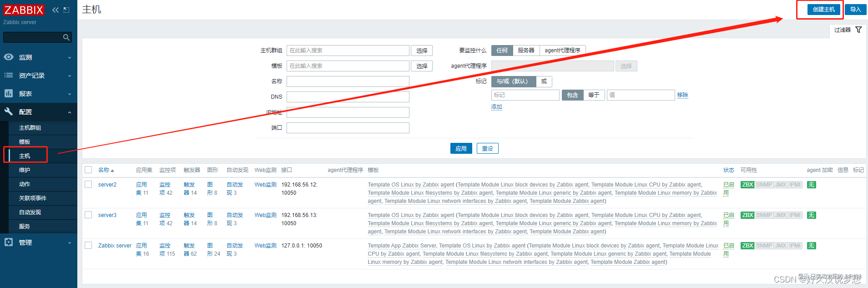Expand the 资产记录 menu chevron
868x288 pixels.
coord(70,76)
